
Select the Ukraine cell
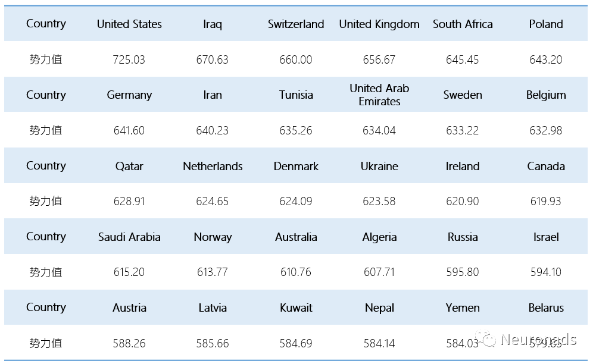[379, 166]
